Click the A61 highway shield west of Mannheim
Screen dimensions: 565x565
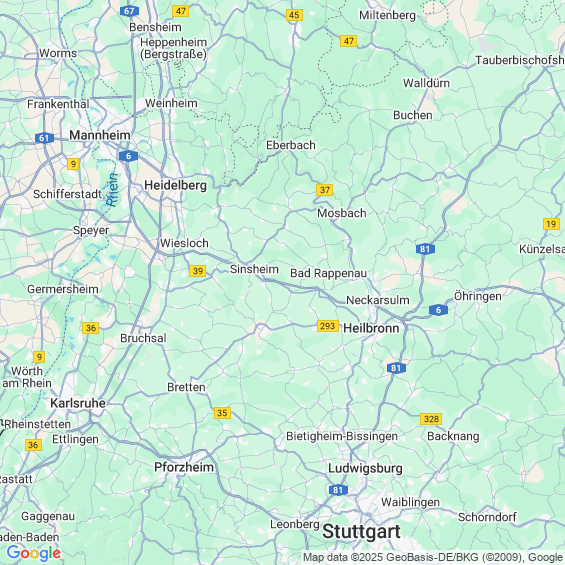point(44,138)
